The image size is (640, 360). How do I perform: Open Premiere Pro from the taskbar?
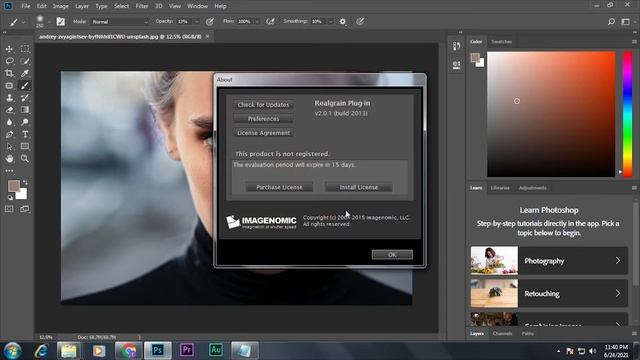[x=187, y=350]
